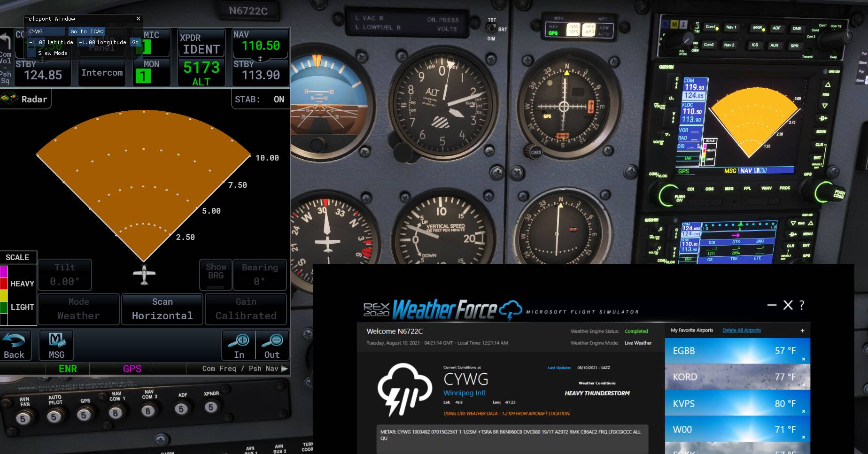
Task: Click the Com Freq / Psh Nav arrow
Action: [284, 369]
